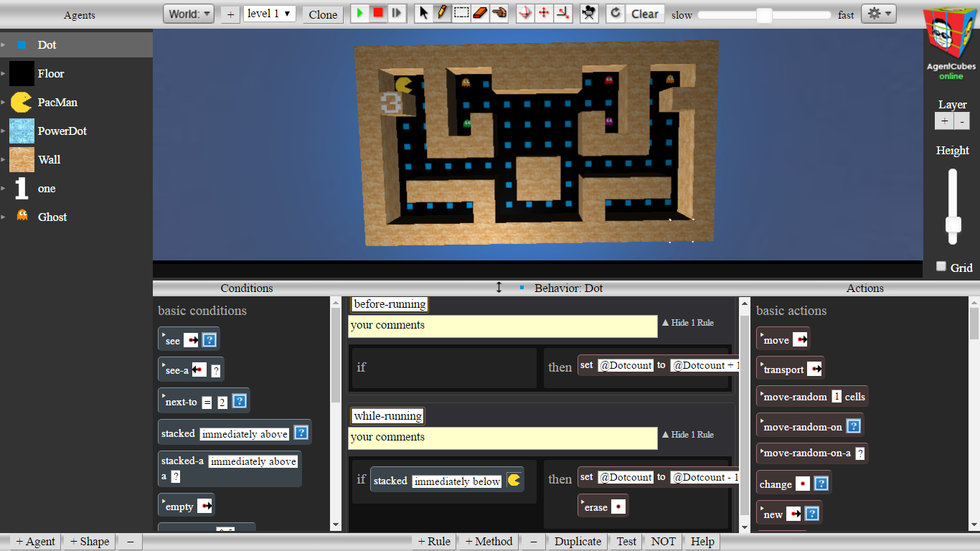Select the pointing hand tool

click(x=499, y=13)
